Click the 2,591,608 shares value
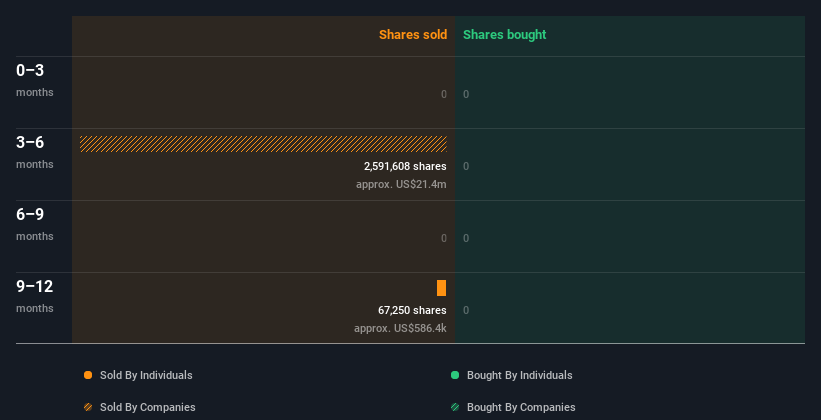The width and height of the screenshot is (821, 420). (405, 167)
